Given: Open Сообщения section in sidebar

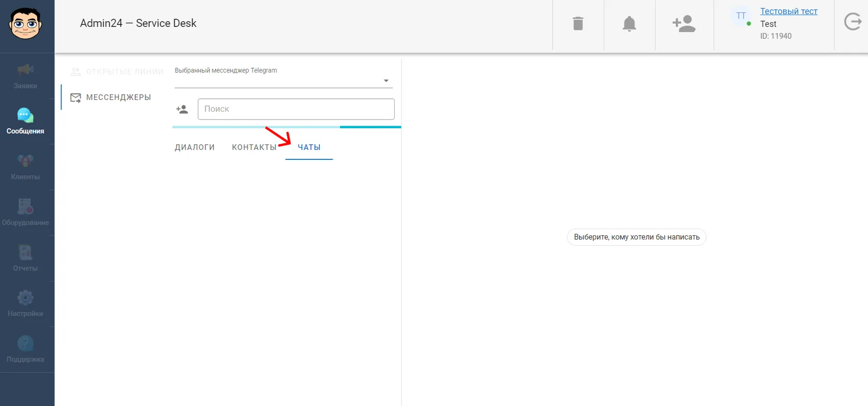Looking at the screenshot, I should (25, 121).
